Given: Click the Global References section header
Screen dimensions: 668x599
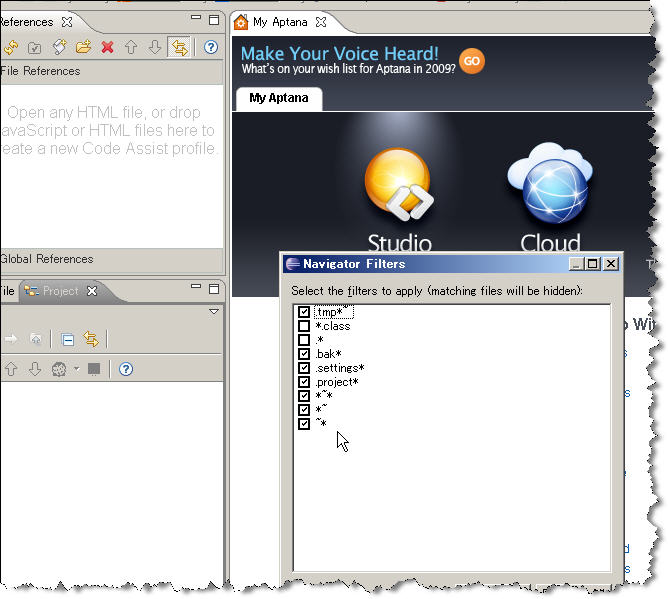Looking at the screenshot, I should 112,259.
